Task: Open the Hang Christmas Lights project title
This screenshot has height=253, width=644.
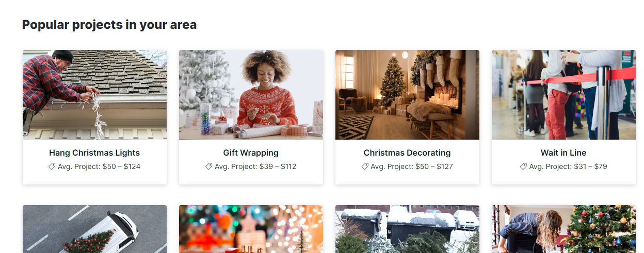Action: [x=94, y=153]
